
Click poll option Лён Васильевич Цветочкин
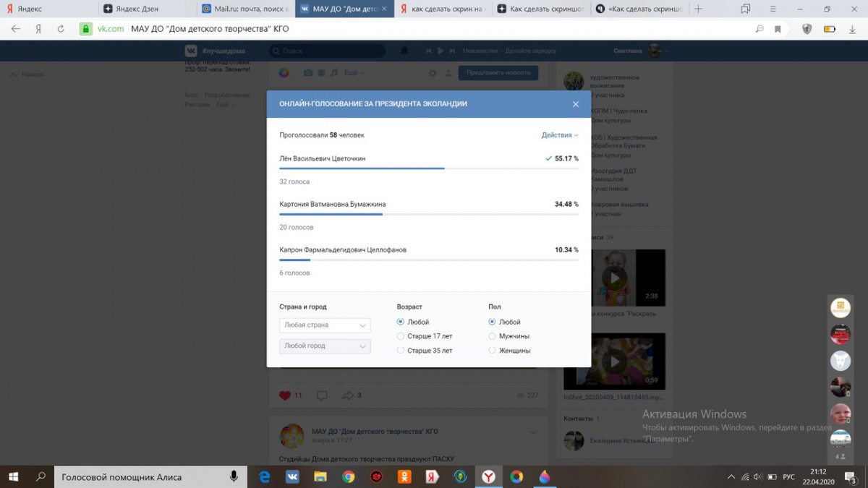(x=322, y=158)
